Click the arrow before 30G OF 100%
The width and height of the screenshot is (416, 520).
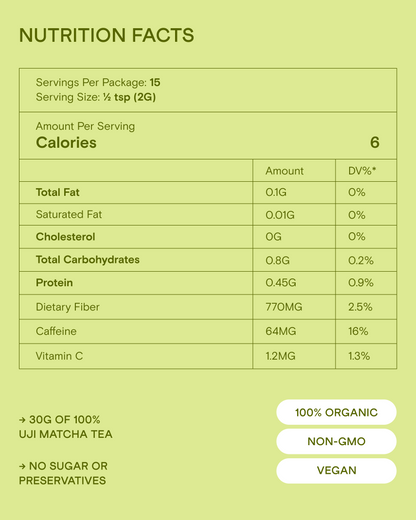(x=22, y=420)
